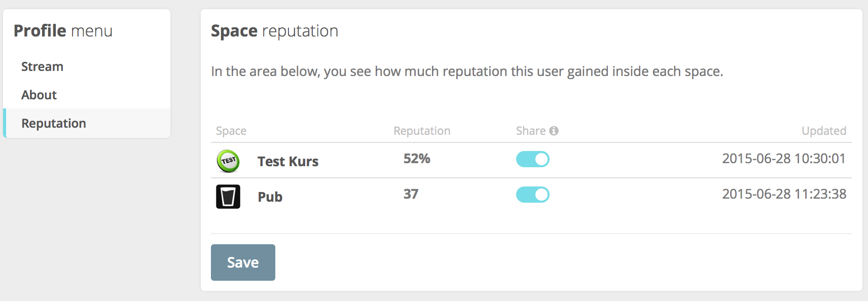Select Reputation in the profile menu
The image size is (868, 301).
tap(54, 123)
